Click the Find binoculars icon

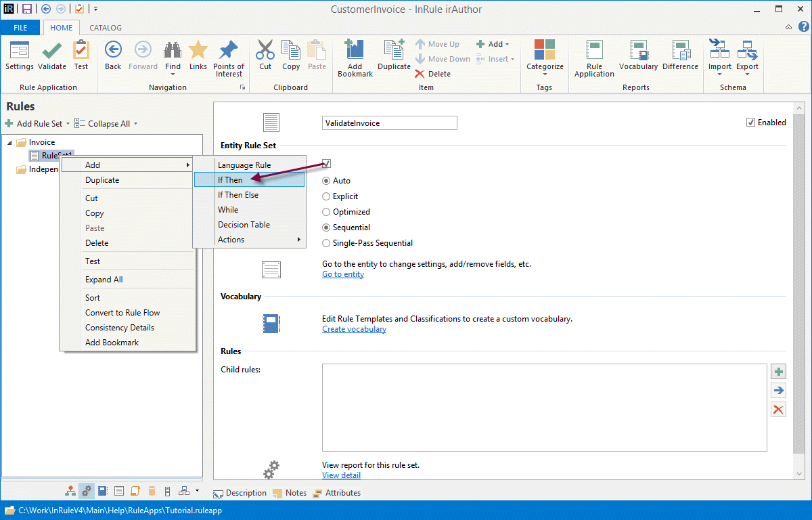[x=173, y=51]
